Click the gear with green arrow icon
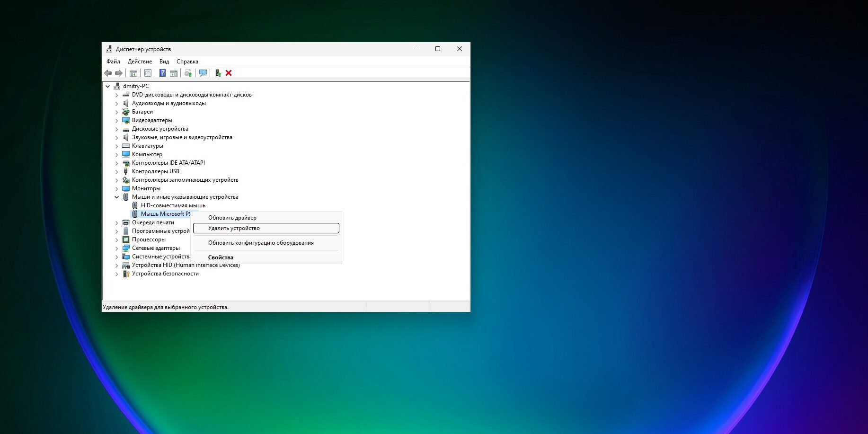 coord(188,73)
